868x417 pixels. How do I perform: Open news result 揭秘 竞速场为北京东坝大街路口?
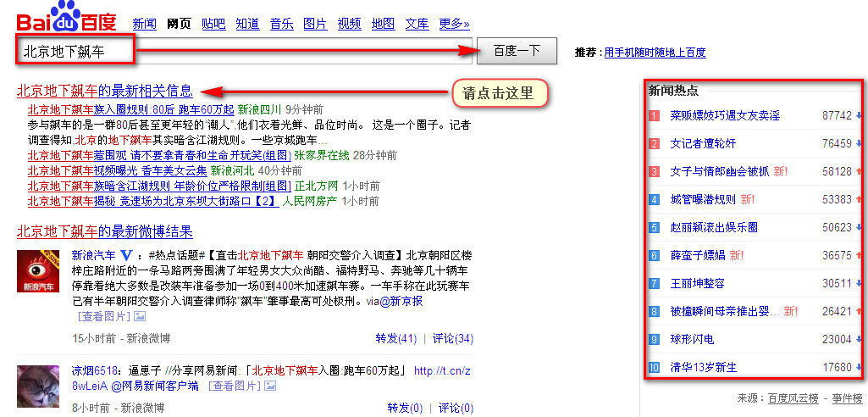pos(153,201)
